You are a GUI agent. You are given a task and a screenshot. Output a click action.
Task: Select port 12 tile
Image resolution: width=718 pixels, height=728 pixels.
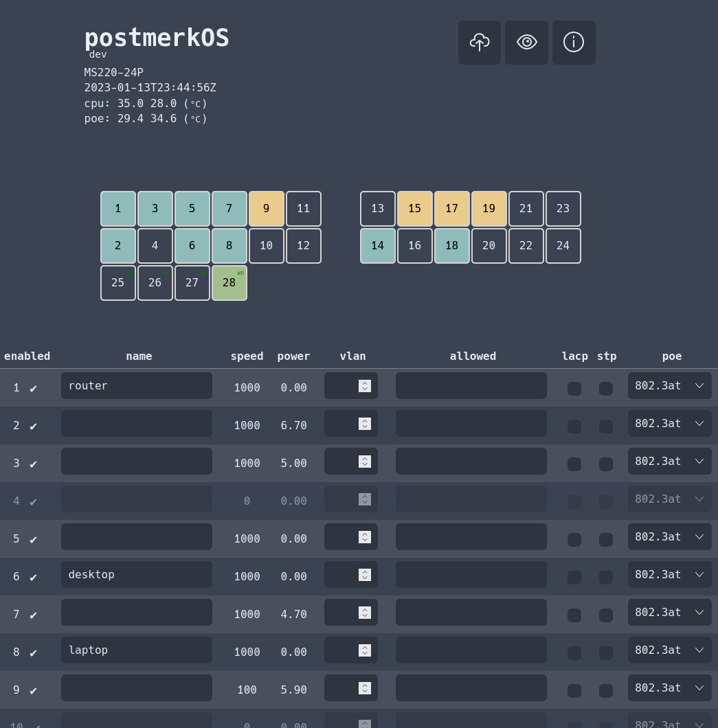pos(304,246)
